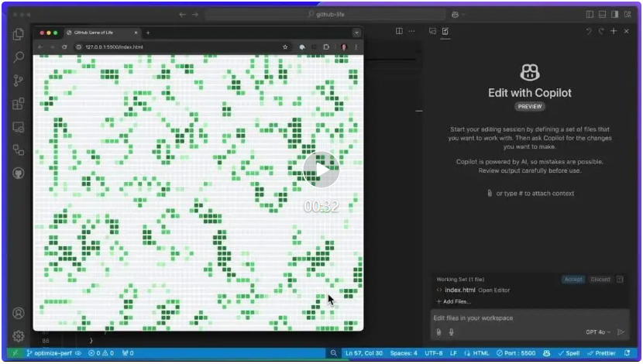Open the GitHub view in the activity bar
Viewport: 643px width, 364px height.
coord(18,173)
